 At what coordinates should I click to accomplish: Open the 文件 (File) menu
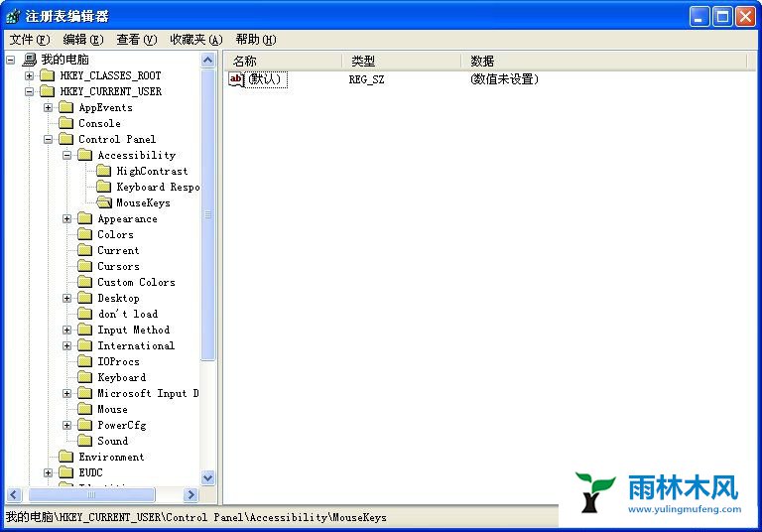click(29, 40)
